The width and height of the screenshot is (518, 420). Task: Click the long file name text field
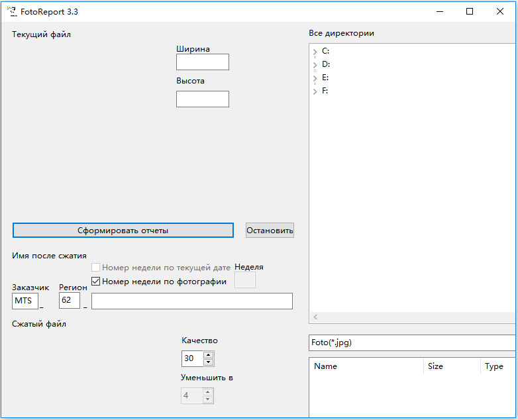191,301
